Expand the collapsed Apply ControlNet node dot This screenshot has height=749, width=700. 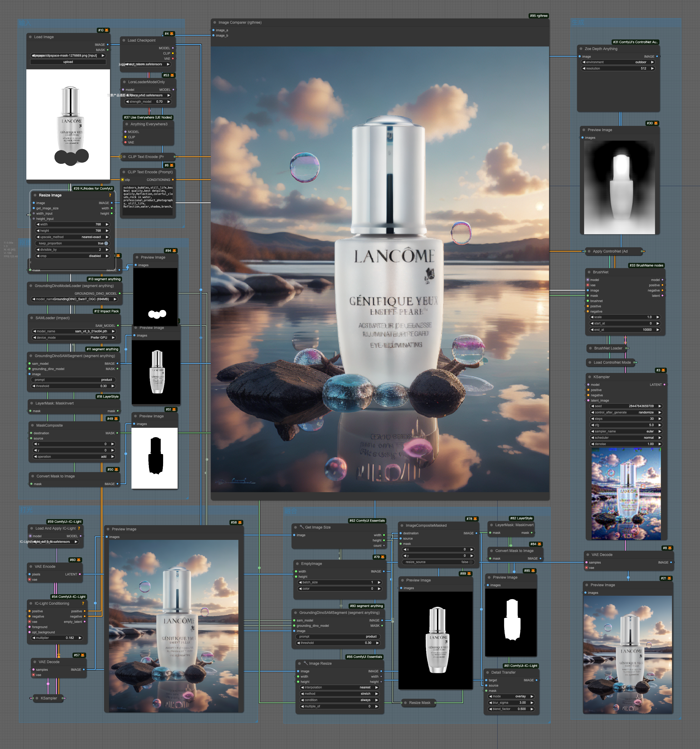tap(589, 251)
